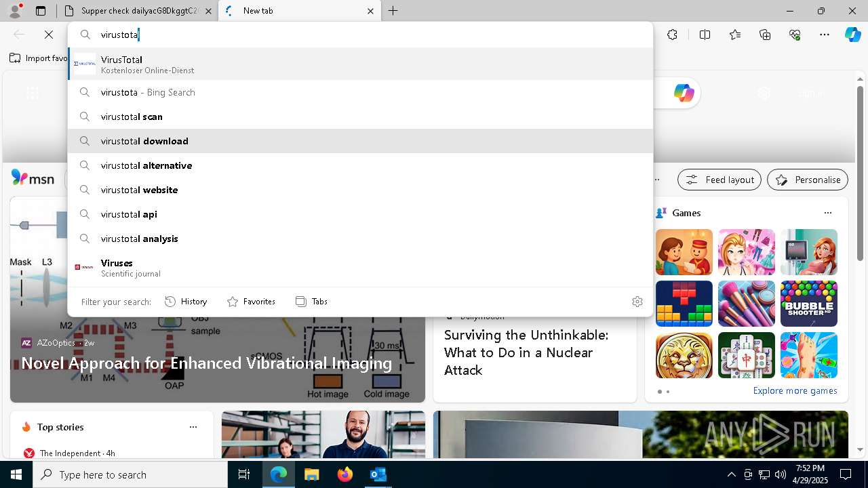Open Games card more options
868x488 pixels.
point(827,213)
